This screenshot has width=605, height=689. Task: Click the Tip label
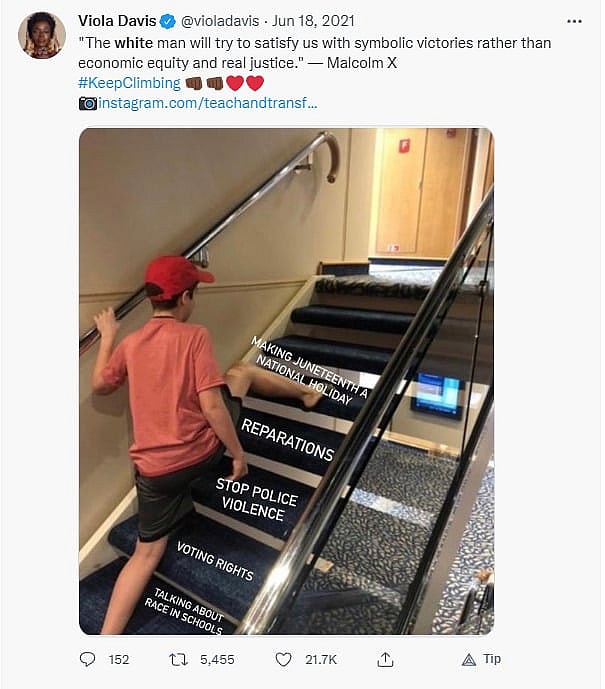tap(492, 659)
